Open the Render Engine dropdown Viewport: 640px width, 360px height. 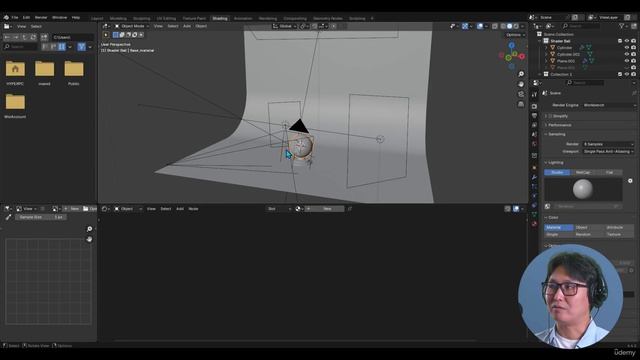click(609, 105)
